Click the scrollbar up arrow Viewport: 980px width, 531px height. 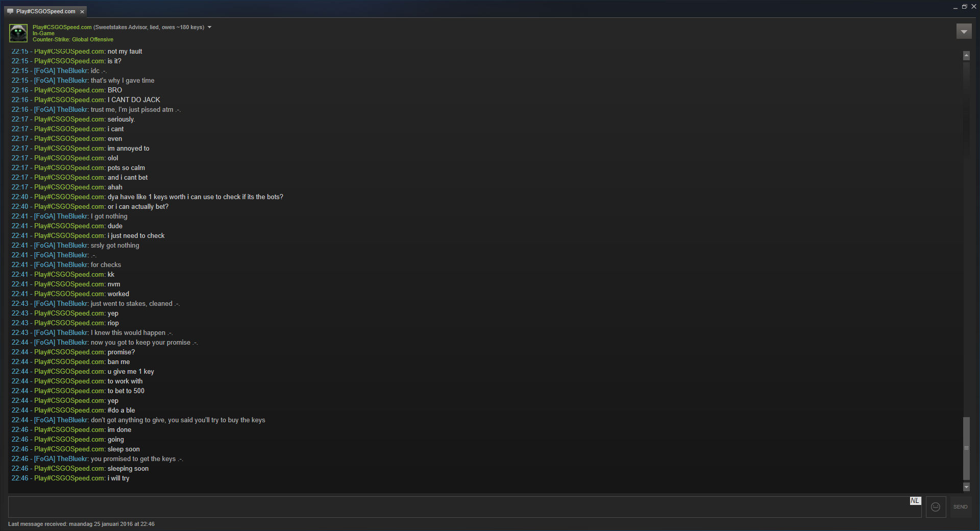(966, 56)
